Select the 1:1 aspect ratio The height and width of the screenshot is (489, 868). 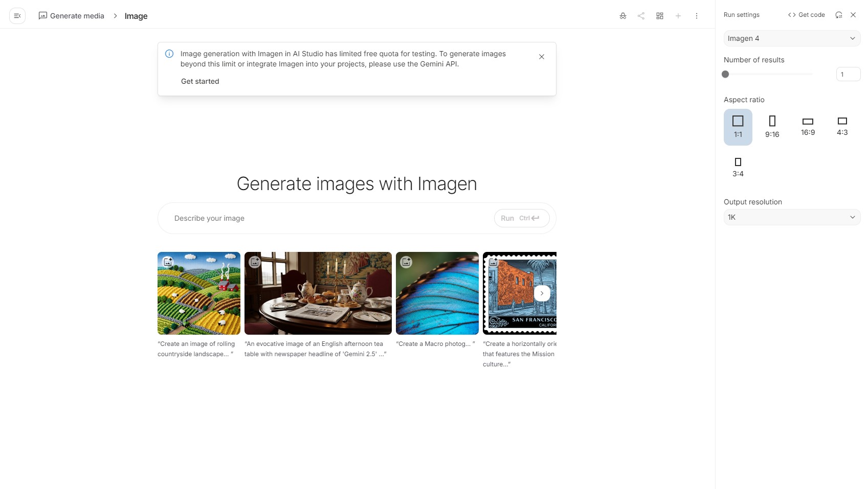738,127
